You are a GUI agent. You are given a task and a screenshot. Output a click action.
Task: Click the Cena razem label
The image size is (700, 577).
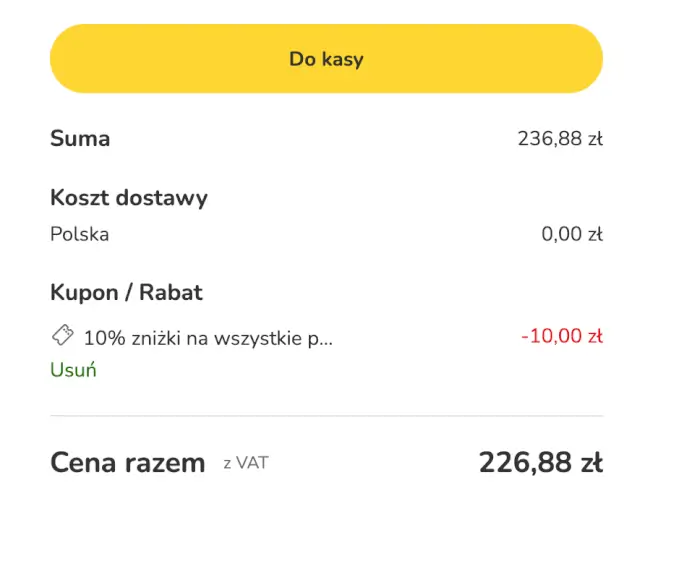[x=127, y=463]
